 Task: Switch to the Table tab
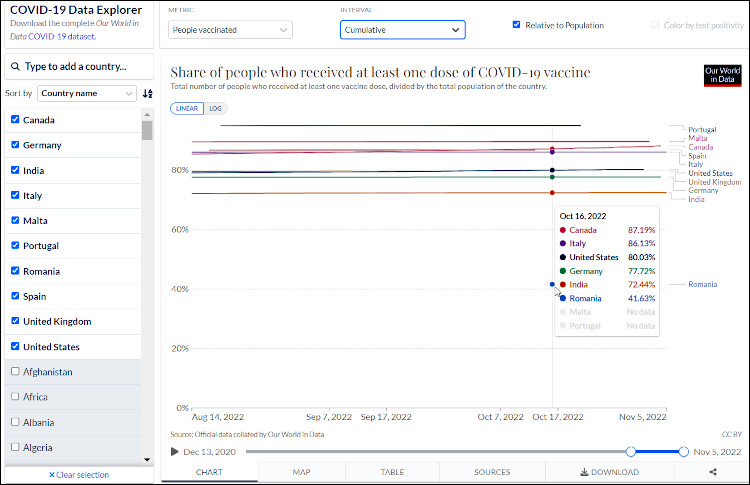392,472
